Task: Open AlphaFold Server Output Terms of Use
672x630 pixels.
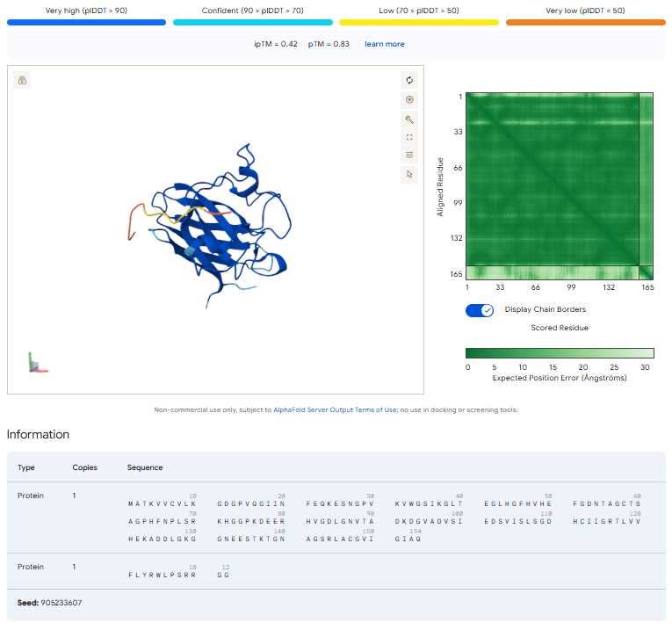Action: click(x=335, y=409)
